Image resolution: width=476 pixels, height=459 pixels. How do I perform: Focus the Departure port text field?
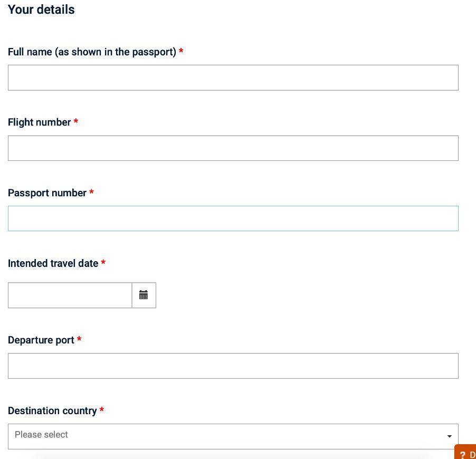[233, 366]
